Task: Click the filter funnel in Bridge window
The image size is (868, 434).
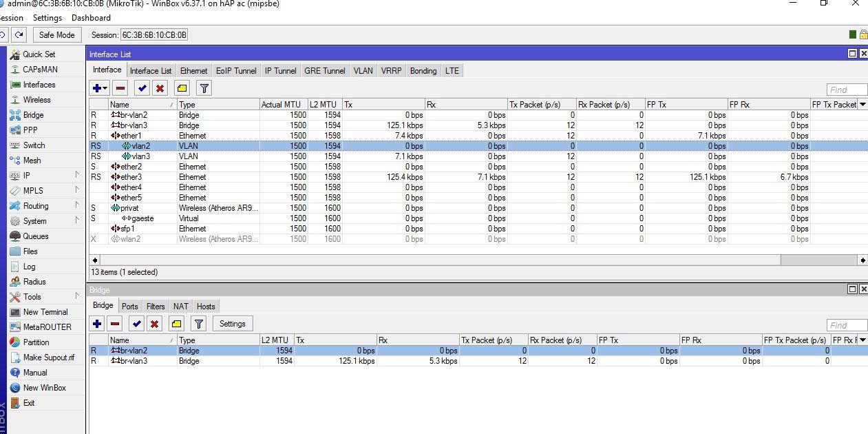Action: [x=199, y=324]
